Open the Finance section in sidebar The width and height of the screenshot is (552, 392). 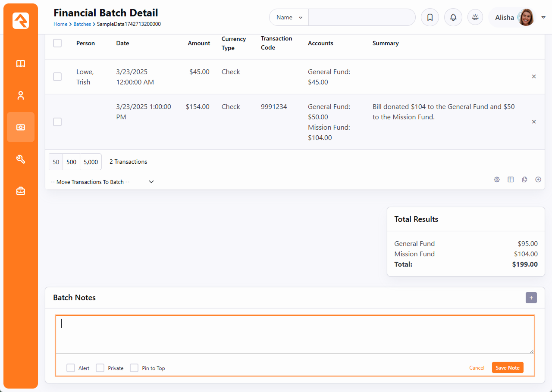(x=21, y=127)
